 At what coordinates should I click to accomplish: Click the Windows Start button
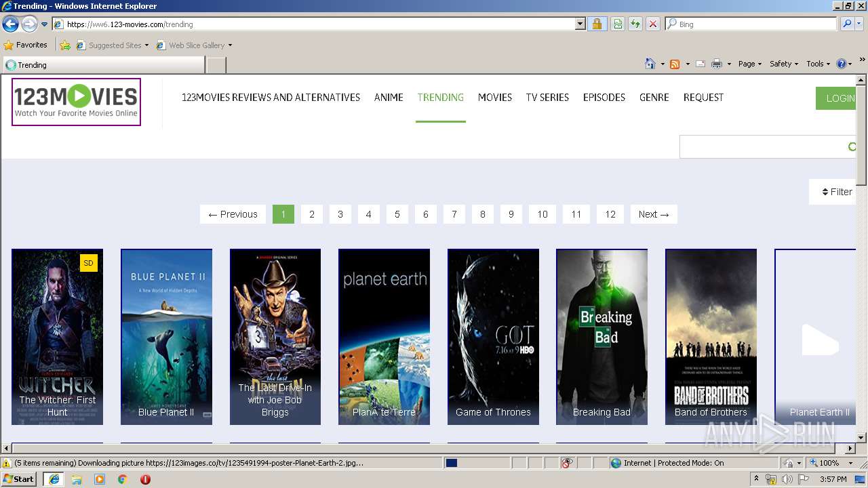[19, 479]
